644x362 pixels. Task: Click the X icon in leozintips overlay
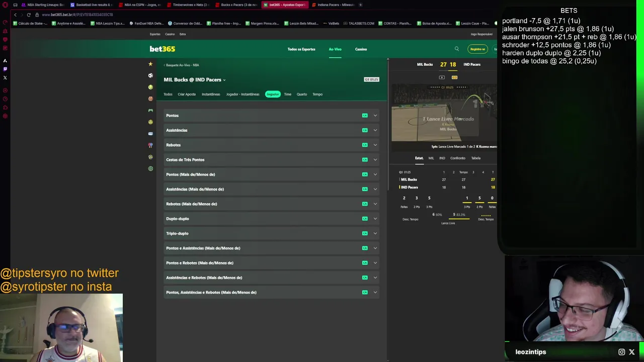point(632,352)
